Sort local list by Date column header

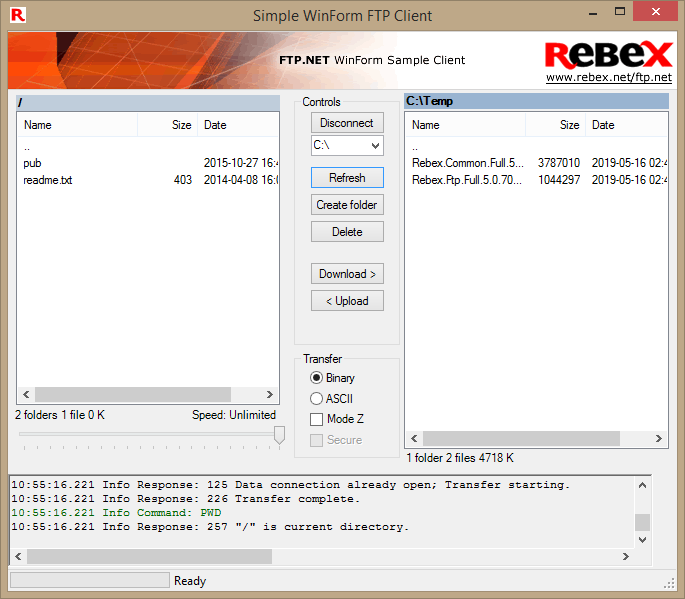point(626,125)
